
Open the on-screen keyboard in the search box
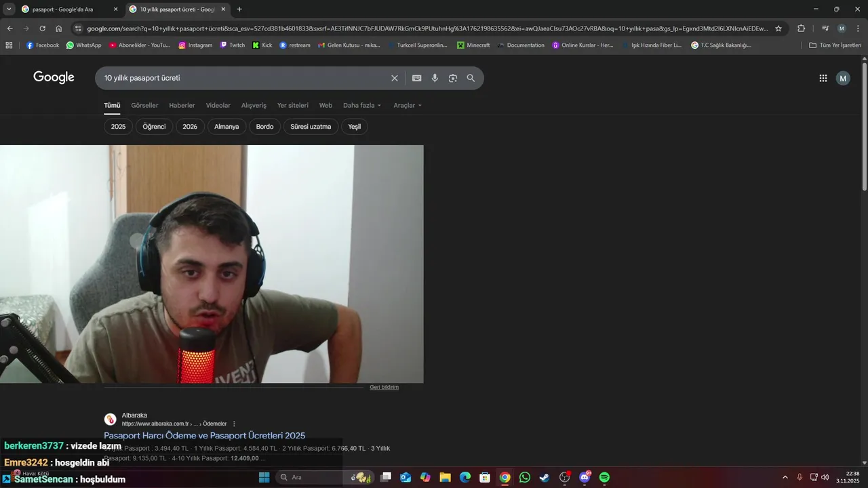point(417,78)
